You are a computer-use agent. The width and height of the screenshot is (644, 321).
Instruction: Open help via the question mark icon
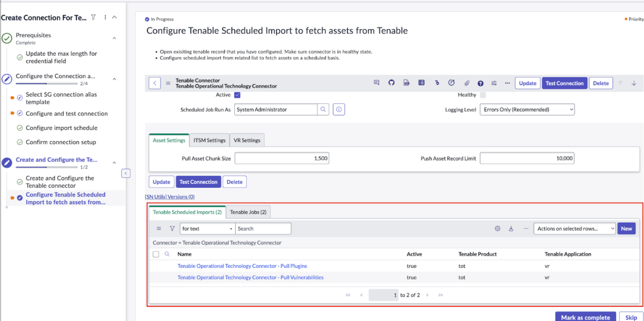pyautogui.click(x=480, y=83)
